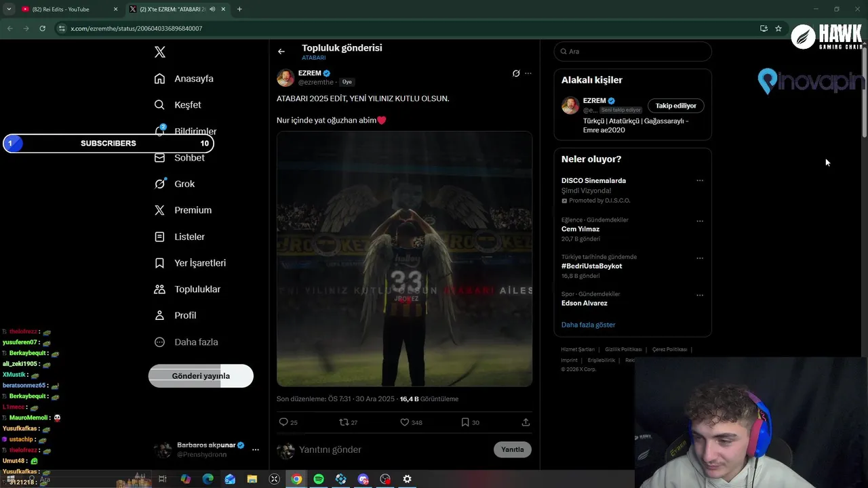Open Yer İşaretleri bookmarks
This screenshot has height=488, width=868.
[191, 263]
